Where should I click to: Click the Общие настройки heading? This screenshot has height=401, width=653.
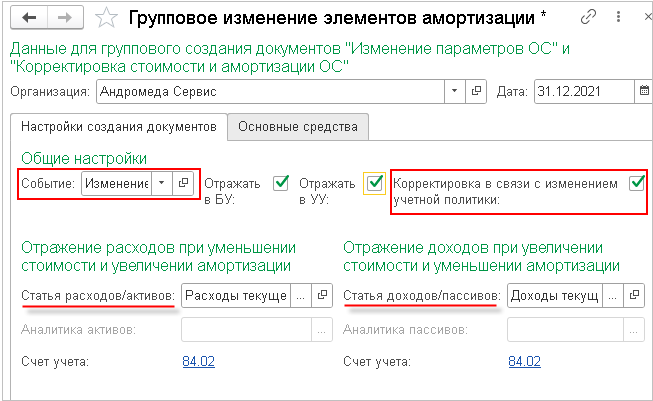point(84,159)
